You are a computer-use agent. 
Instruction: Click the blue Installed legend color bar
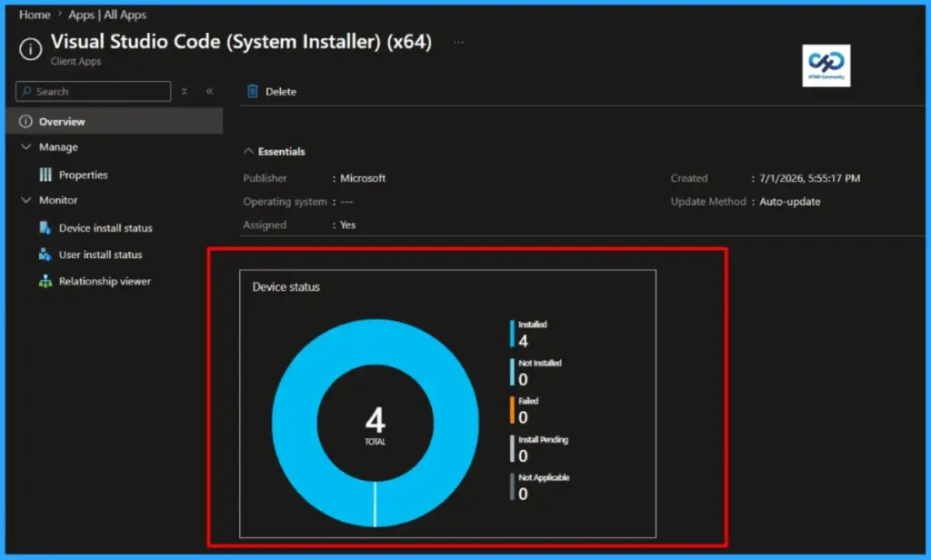coord(512,334)
